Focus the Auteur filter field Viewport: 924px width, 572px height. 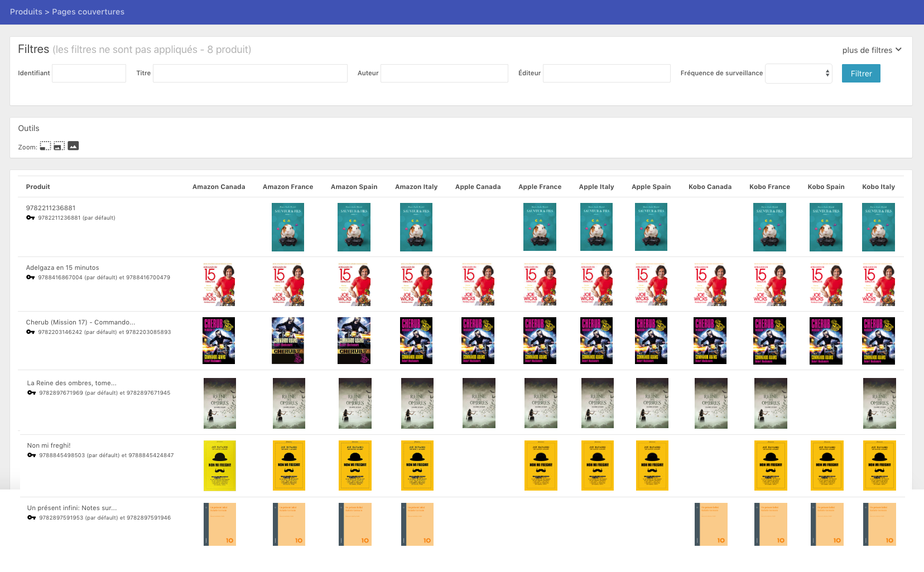[444, 73]
